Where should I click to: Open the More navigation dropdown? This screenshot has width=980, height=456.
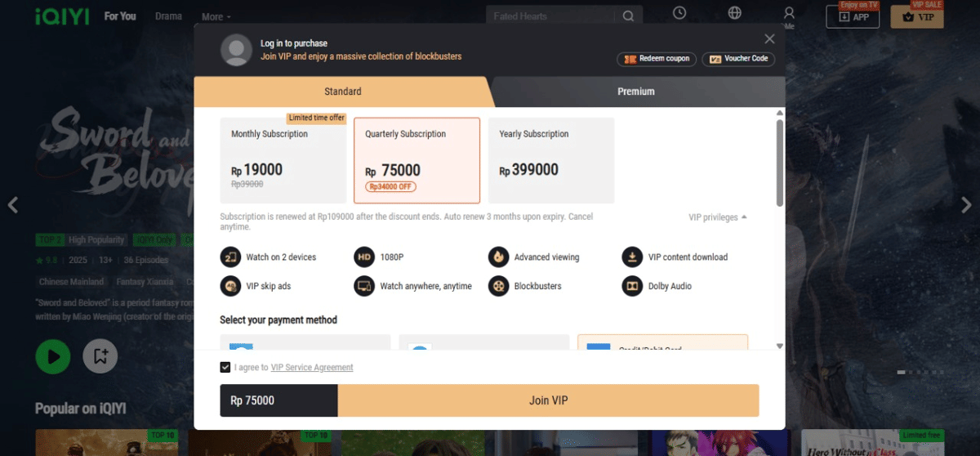coord(216,16)
